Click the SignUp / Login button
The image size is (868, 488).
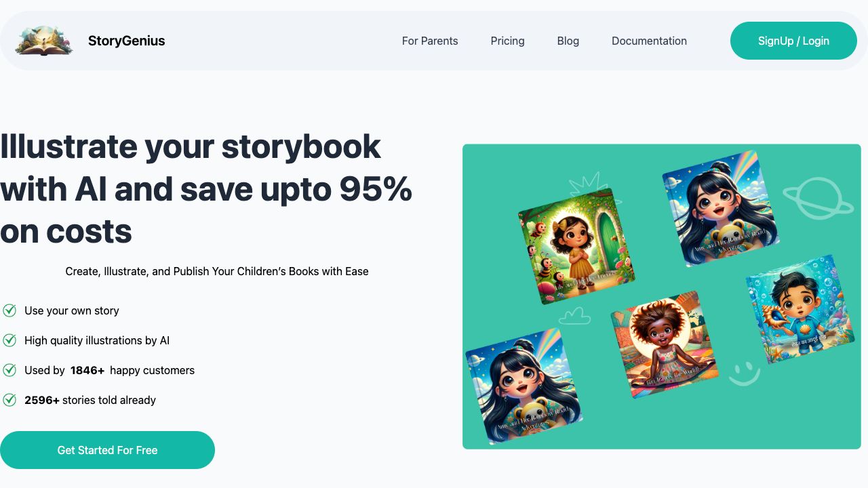793,41
